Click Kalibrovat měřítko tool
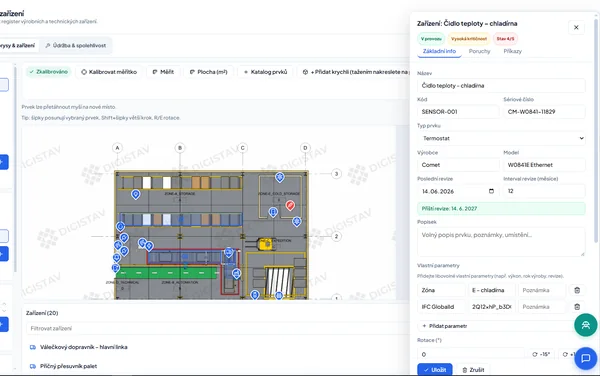 (109, 72)
